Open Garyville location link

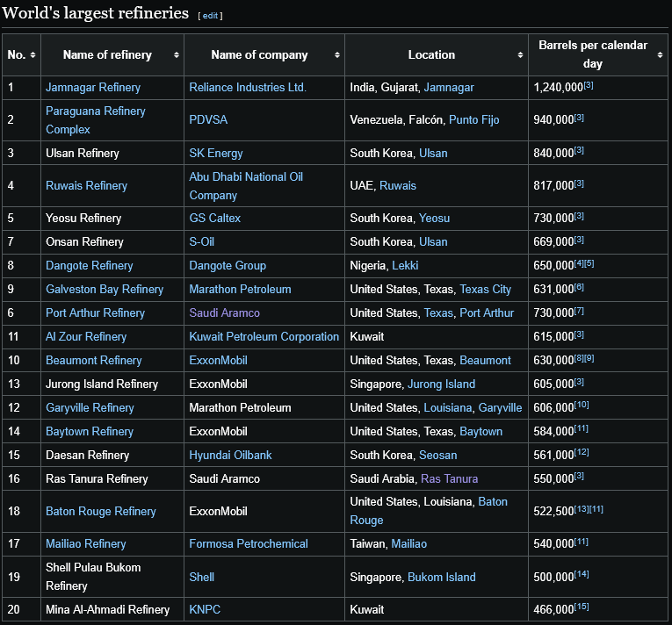point(500,408)
